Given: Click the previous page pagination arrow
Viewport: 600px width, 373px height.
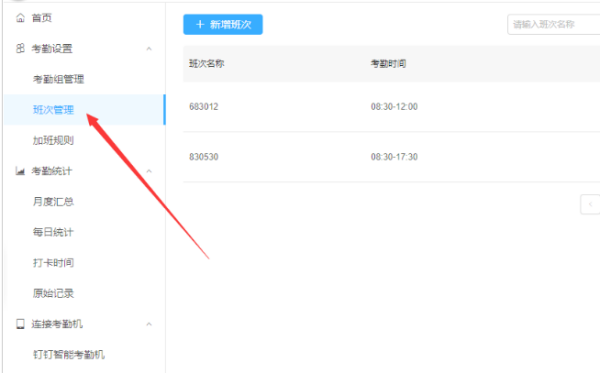Looking at the screenshot, I should tap(590, 204).
